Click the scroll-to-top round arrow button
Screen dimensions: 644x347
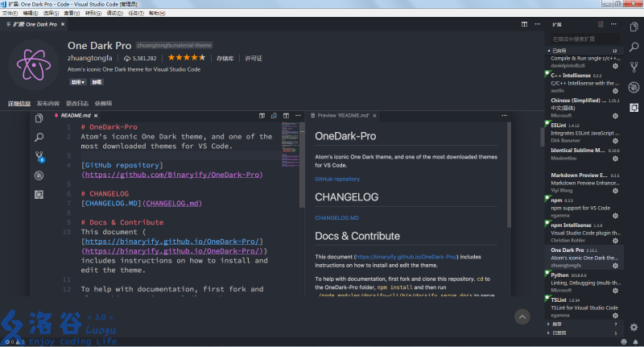tap(522, 316)
